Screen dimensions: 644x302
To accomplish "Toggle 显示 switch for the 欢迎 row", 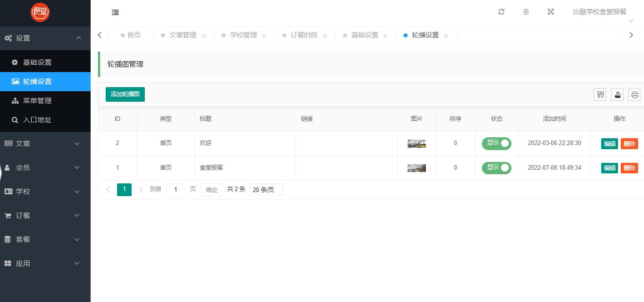I will [x=496, y=143].
